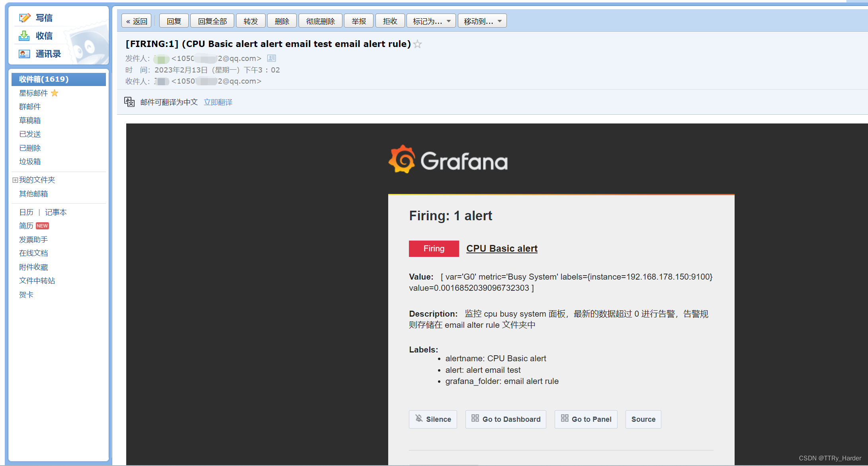This screenshot has height=466, width=868.
Task: Click the recipient address after 收件人
Action: pos(216,81)
